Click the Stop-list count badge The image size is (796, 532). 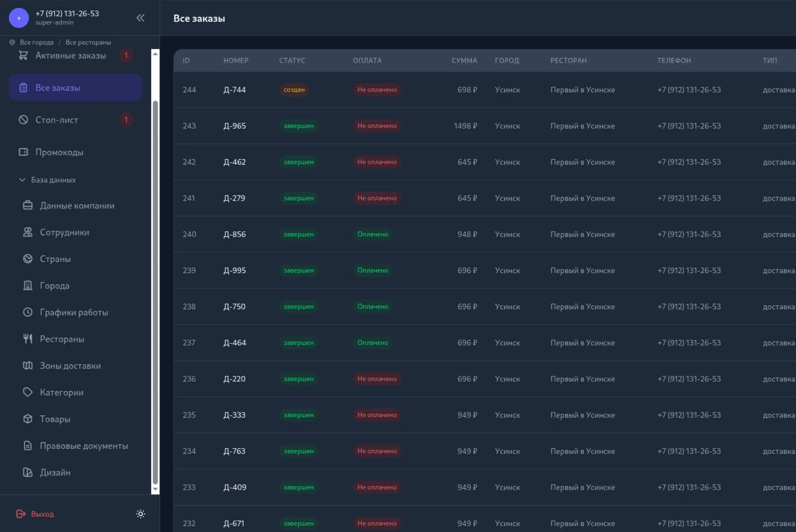tap(126, 120)
